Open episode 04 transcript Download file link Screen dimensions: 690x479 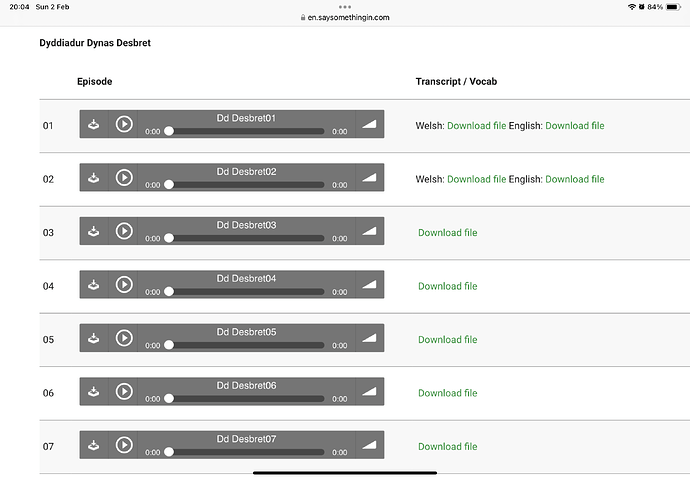(448, 286)
